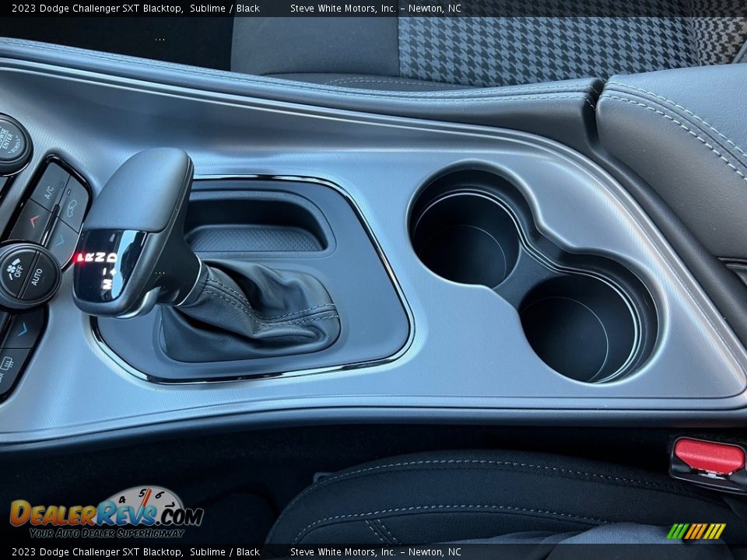The image size is (747, 560).
Task: Select the front cup holder
Action: pos(465,233)
